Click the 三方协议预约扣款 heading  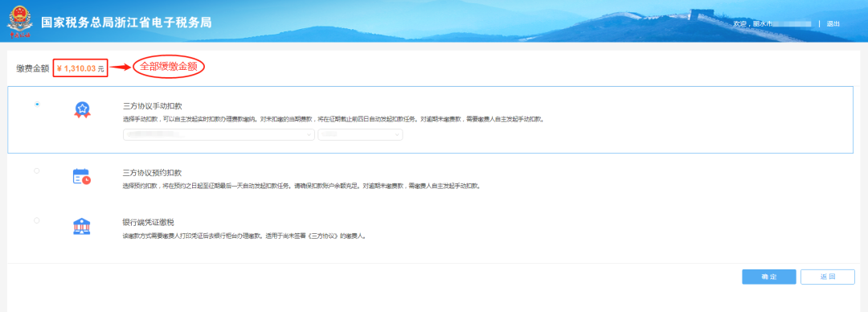[x=152, y=173]
